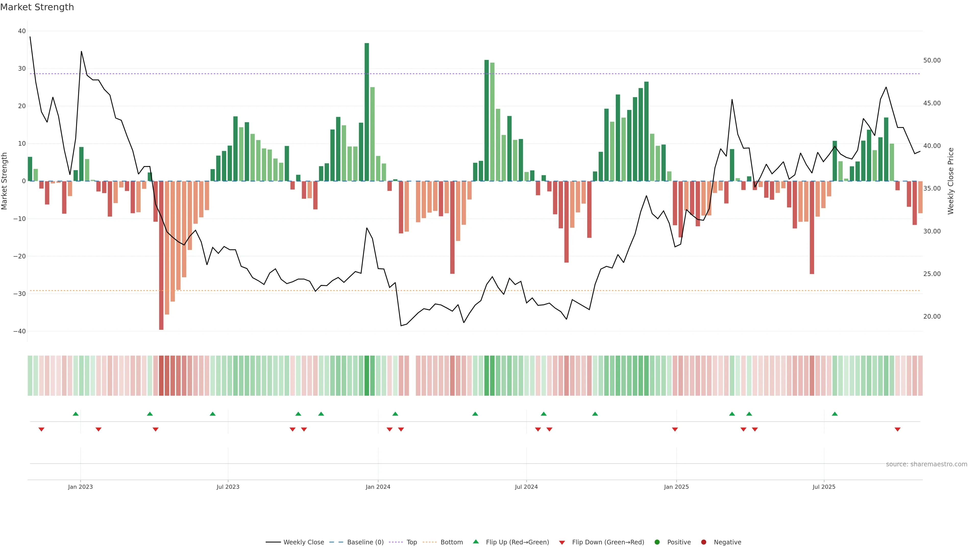This screenshot has width=980, height=551.
Task: Click the dark red Negative legend circle
Action: pyautogui.click(x=703, y=542)
